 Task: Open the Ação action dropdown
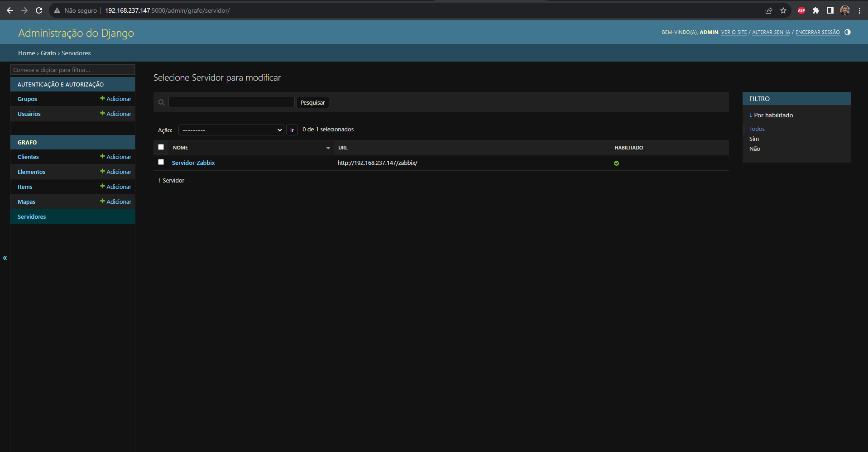point(231,130)
